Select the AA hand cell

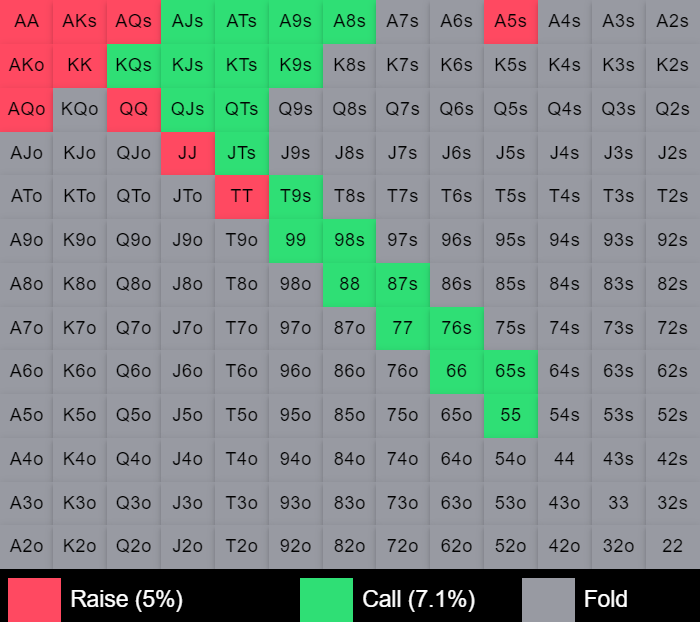click(x=26, y=21)
